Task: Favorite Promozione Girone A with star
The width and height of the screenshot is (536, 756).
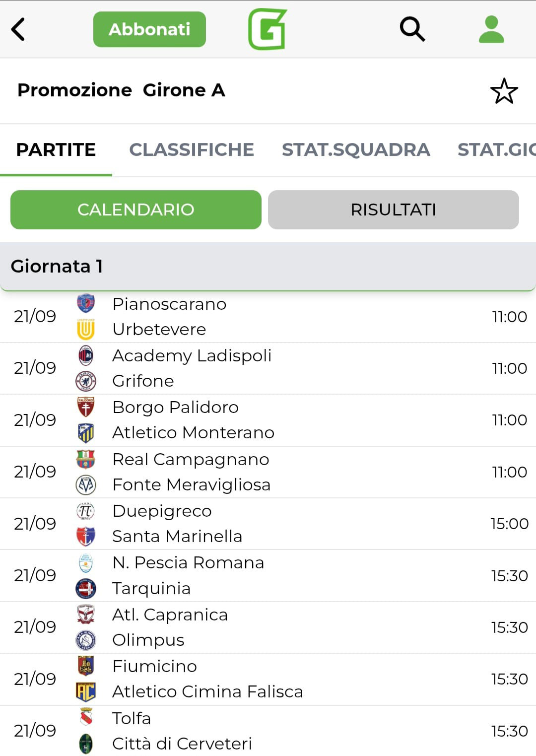Action: [504, 91]
